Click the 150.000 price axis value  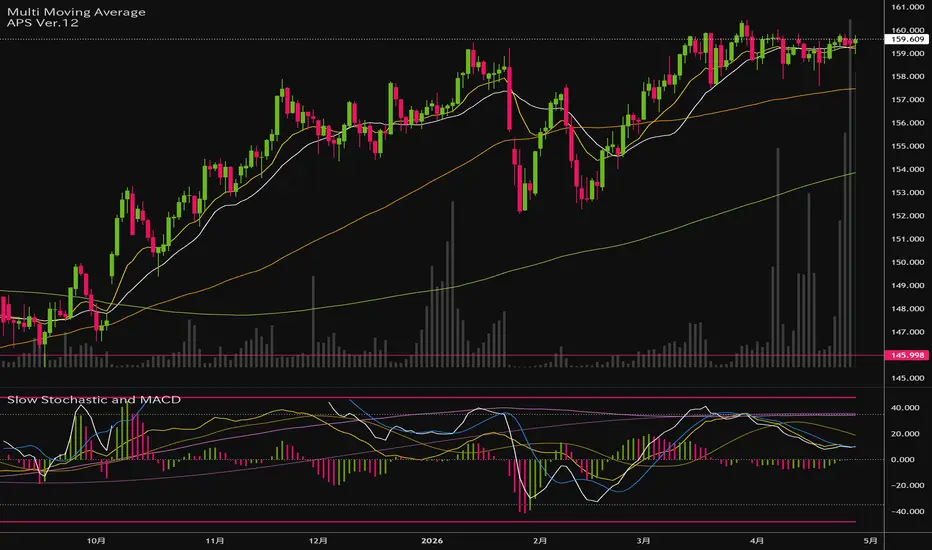tap(908, 262)
